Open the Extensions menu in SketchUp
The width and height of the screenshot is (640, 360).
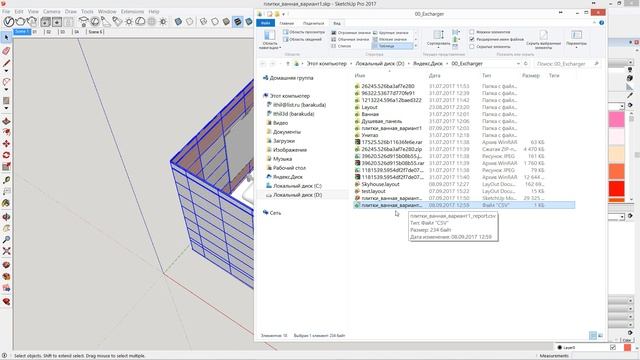click(x=132, y=11)
